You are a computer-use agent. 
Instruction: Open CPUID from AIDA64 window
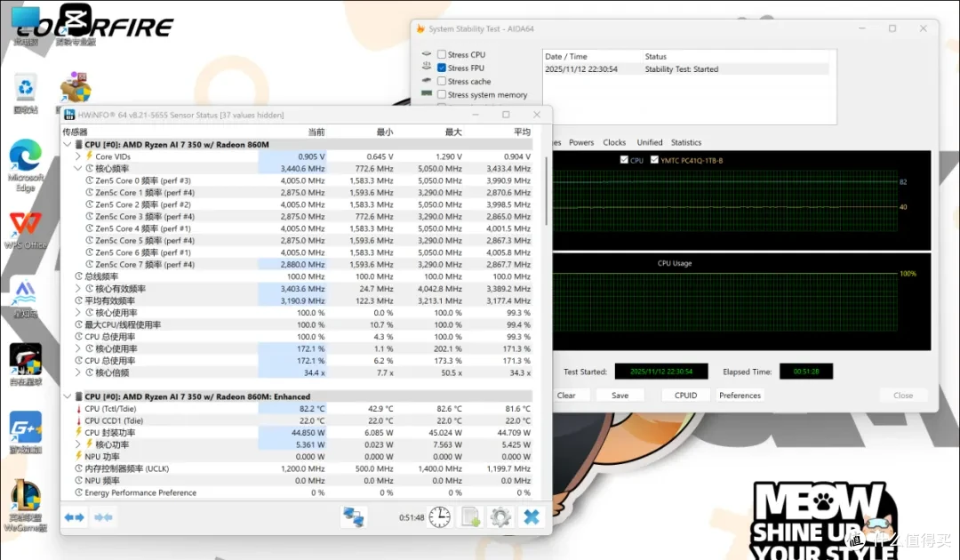coord(685,396)
